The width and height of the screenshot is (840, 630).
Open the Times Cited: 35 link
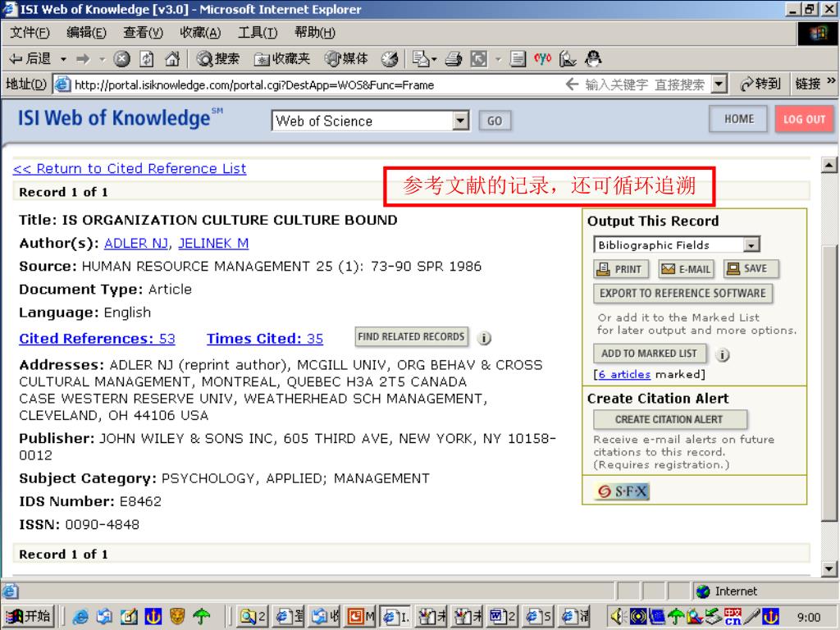point(265,339)
